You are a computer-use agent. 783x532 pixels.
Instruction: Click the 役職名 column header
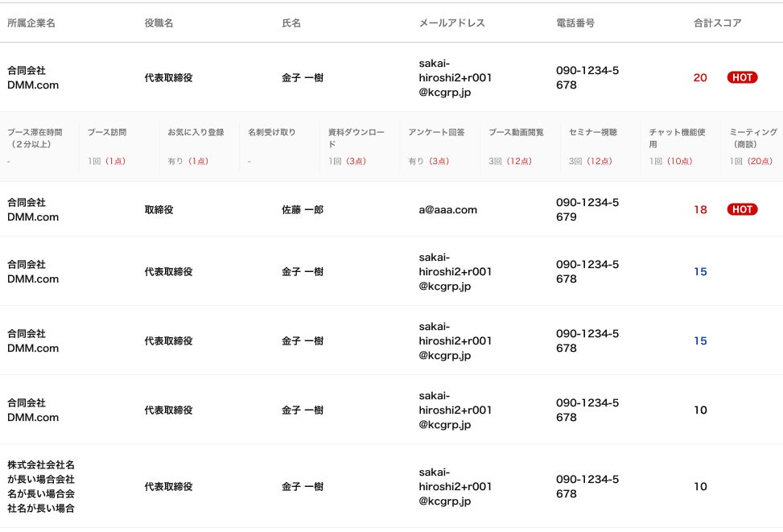tap(159, 23)
